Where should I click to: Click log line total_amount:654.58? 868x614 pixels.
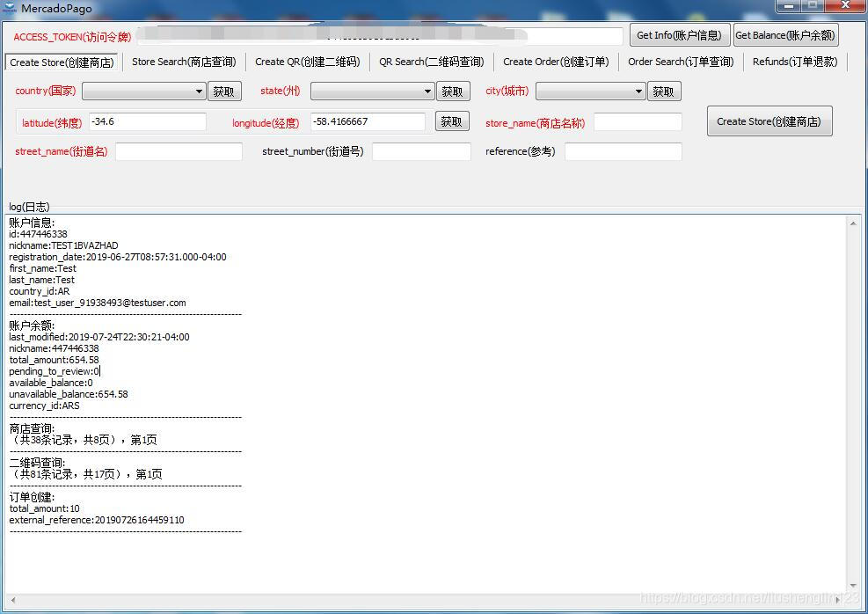[x=54, y=360]
